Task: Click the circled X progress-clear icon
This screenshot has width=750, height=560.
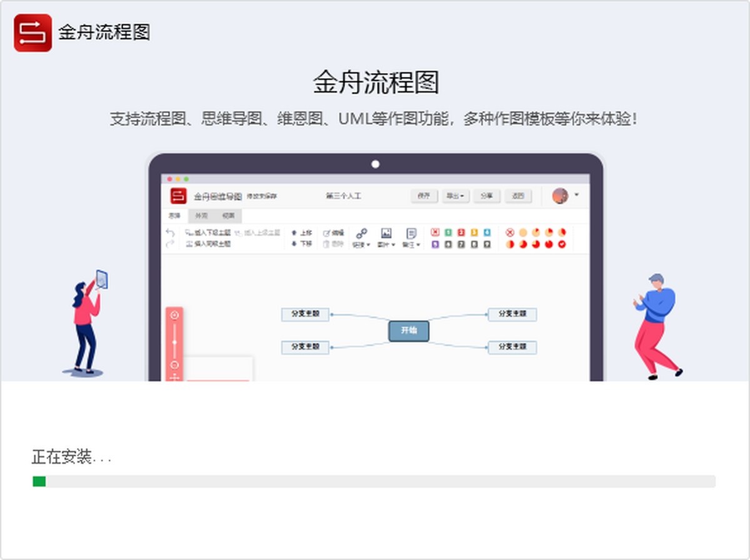Action: click(509, 232)
